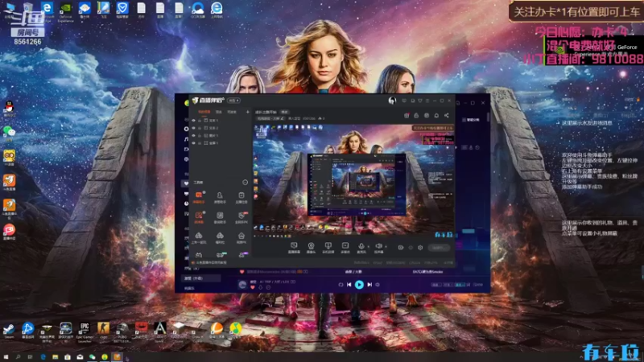Click the volume icon in the music player

click(378, 285)
